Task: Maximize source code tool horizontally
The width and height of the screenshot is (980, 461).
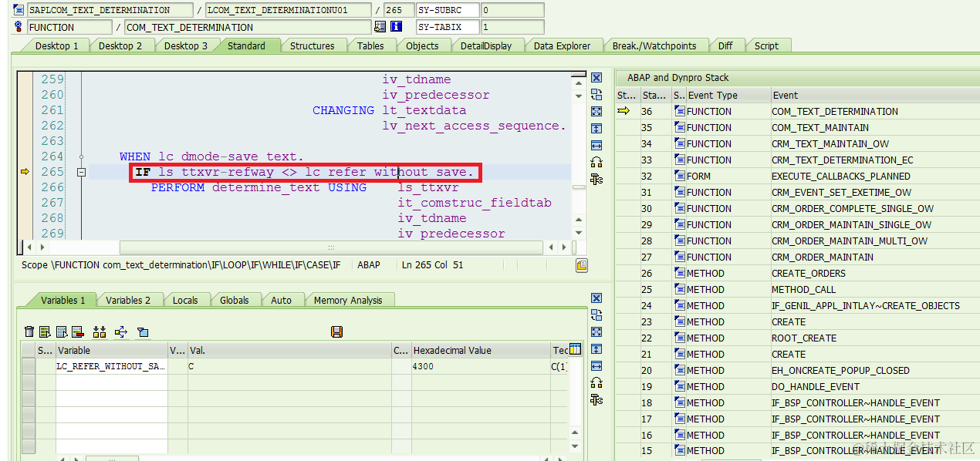Action: pyautogui.click(x=596, y=145)
